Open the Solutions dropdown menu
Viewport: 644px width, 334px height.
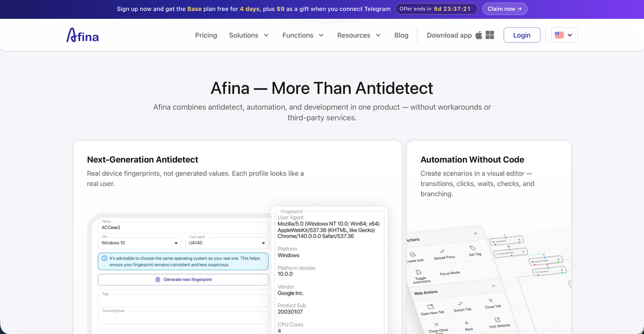(249, 35)
